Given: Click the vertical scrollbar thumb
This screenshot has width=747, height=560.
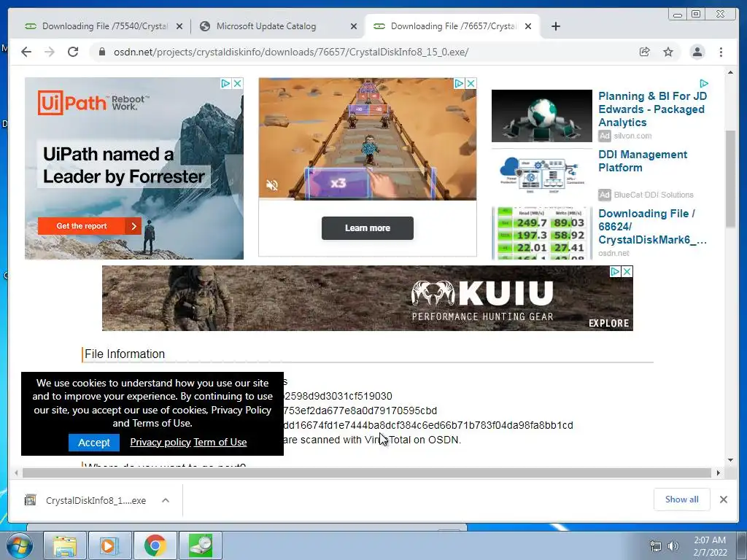Looking at the screenshot, I should pyautogui.click(x=730, y=179).
